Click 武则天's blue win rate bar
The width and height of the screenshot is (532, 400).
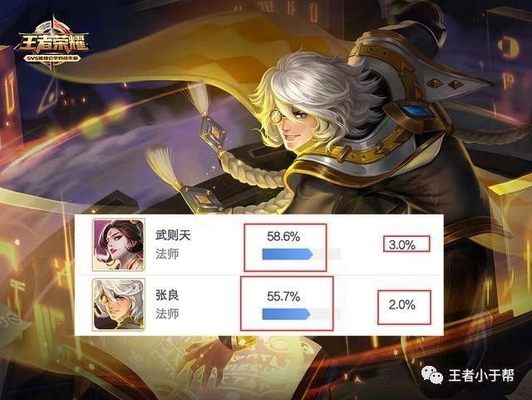coord(287,254)
